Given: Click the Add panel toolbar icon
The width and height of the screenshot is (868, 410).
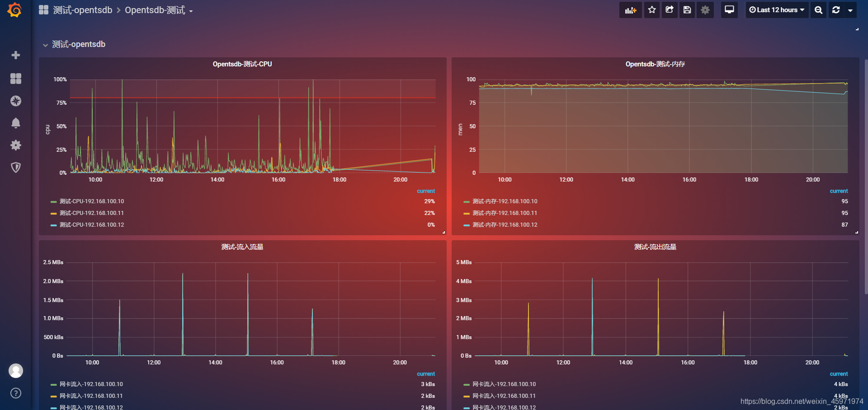Looking at the screenshot, I should tap(631, 10).
